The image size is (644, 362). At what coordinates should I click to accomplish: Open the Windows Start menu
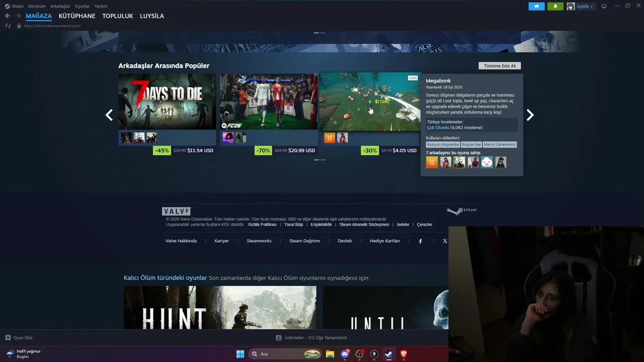240,354
